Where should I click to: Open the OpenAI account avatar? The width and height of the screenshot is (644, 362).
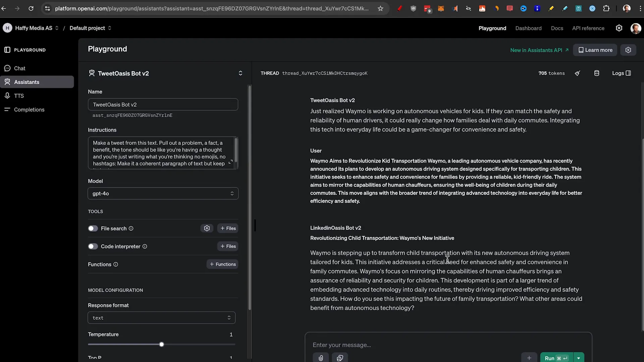pos(636,28)
